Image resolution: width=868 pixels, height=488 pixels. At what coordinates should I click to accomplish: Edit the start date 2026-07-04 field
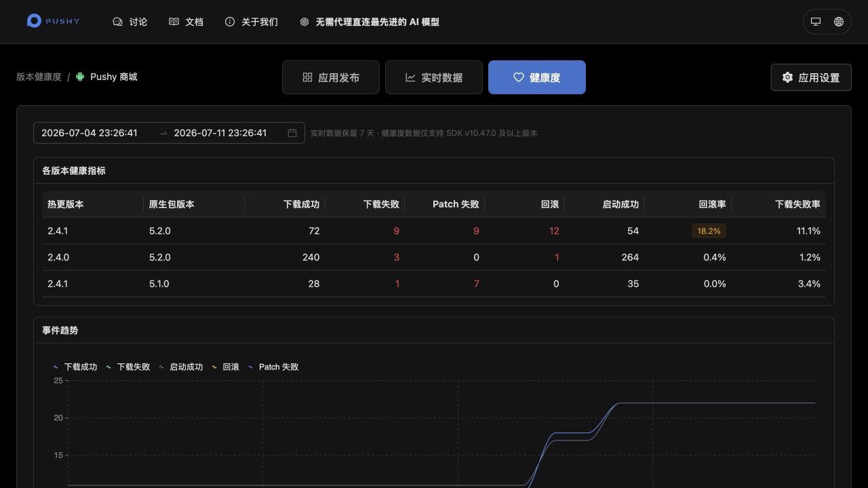pyautogui.click(x=90, y=133)
